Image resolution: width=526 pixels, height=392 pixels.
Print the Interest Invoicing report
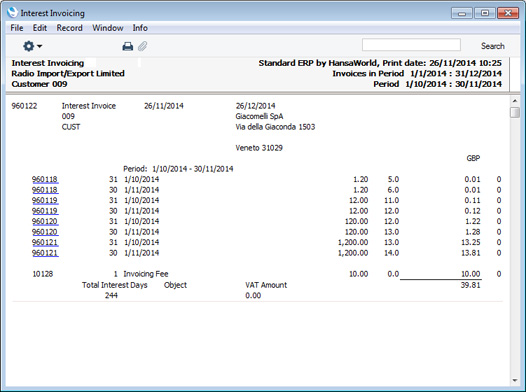pyautogui.click(x=127, y=46)
